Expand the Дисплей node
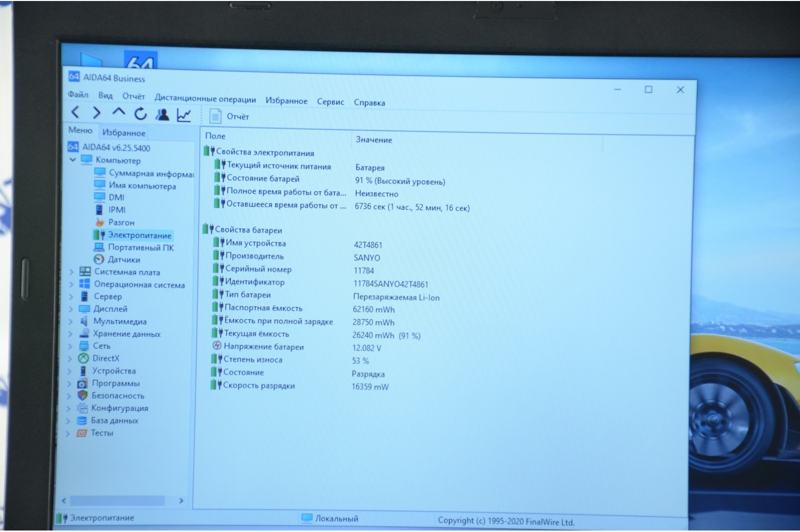Screen dimensions: 800x532 70,309
